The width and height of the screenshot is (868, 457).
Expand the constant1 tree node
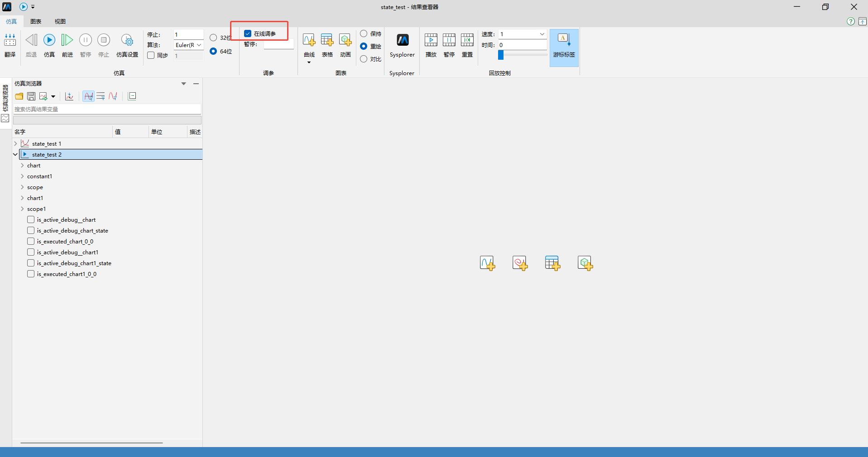[x=22, y=176]
